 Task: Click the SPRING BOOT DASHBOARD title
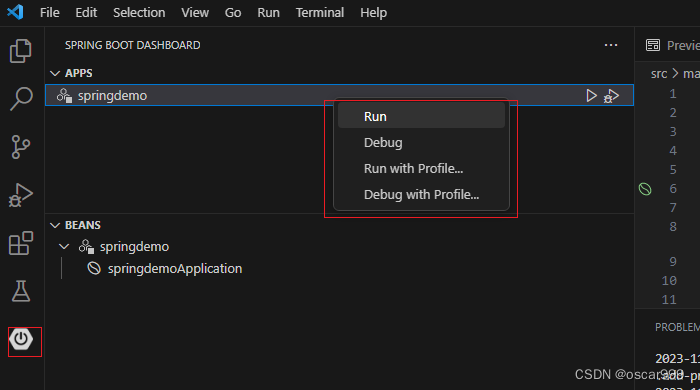(133, 45)
